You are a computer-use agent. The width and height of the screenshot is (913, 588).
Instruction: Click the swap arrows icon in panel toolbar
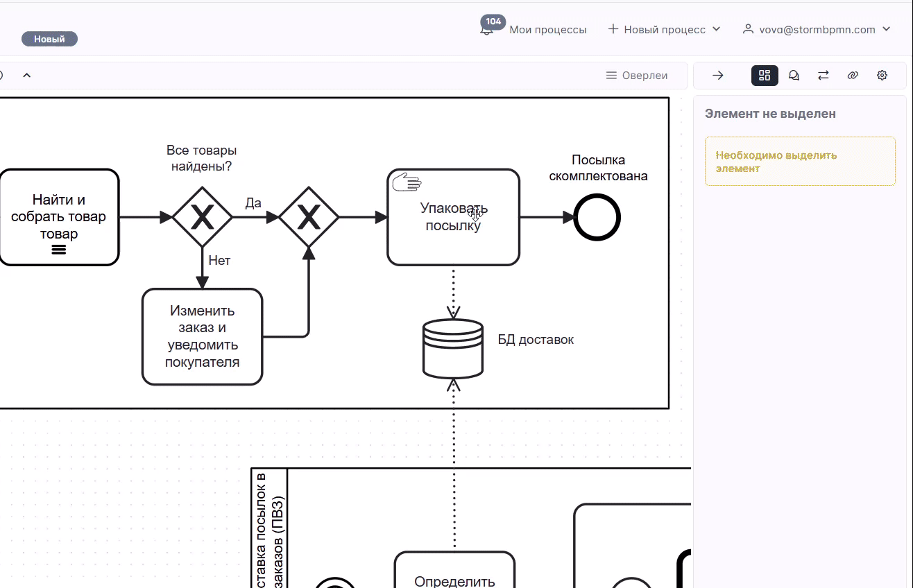(824, 76)
